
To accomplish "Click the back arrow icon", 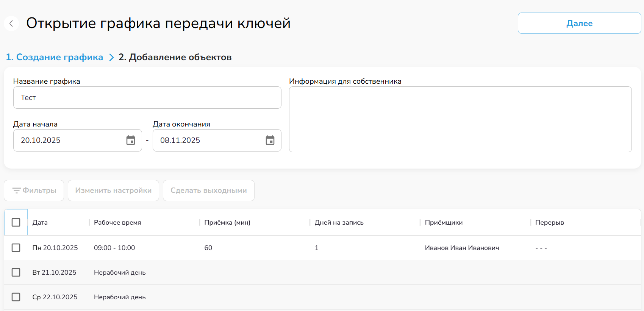I will (11, 23).
